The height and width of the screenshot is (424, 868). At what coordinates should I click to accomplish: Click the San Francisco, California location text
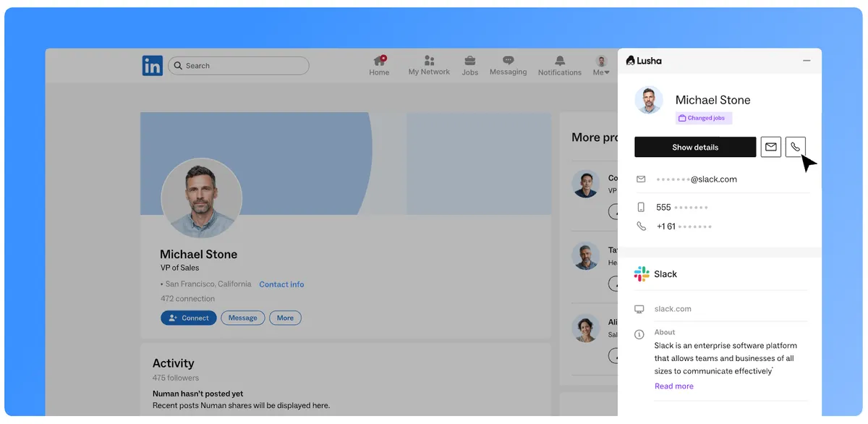208,284
